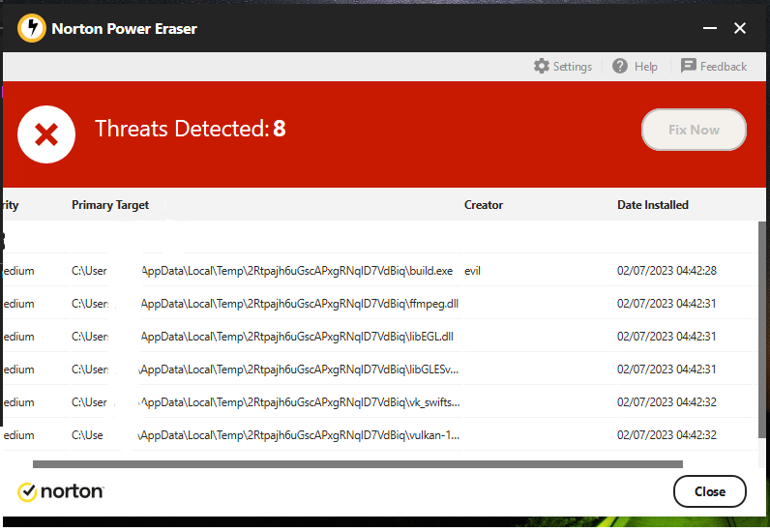770x532 pixels.
Task: Select the libGLESv... threat path
Action: pos(265,369)
